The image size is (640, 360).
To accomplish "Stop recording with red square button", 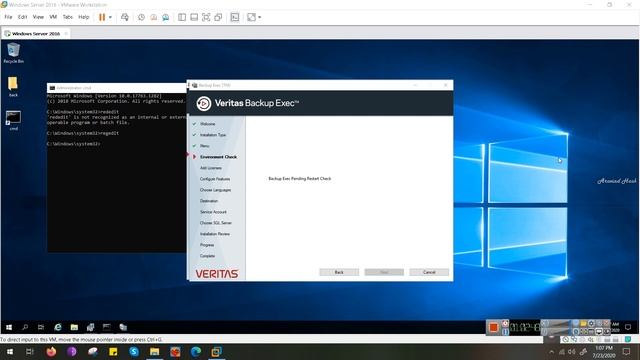I will [493, 327].
